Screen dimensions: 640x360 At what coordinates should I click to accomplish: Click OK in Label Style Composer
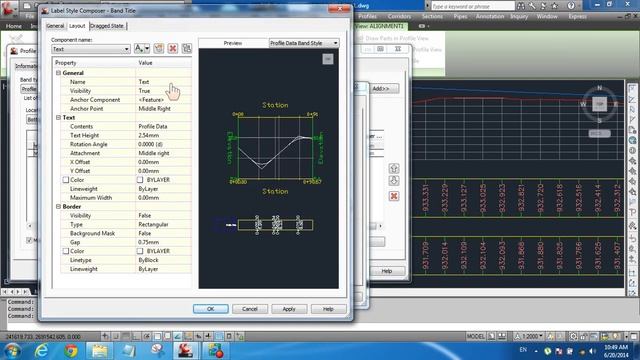[x=211, y=309]
